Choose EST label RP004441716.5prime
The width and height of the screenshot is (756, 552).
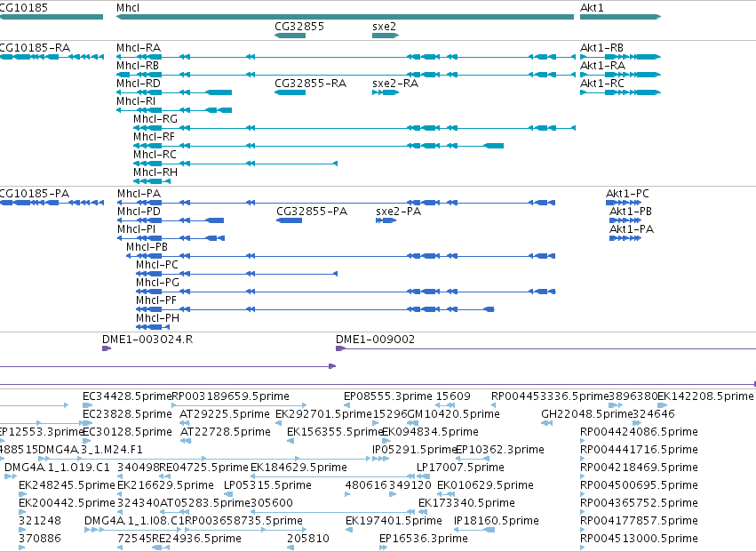coord(640,450)
